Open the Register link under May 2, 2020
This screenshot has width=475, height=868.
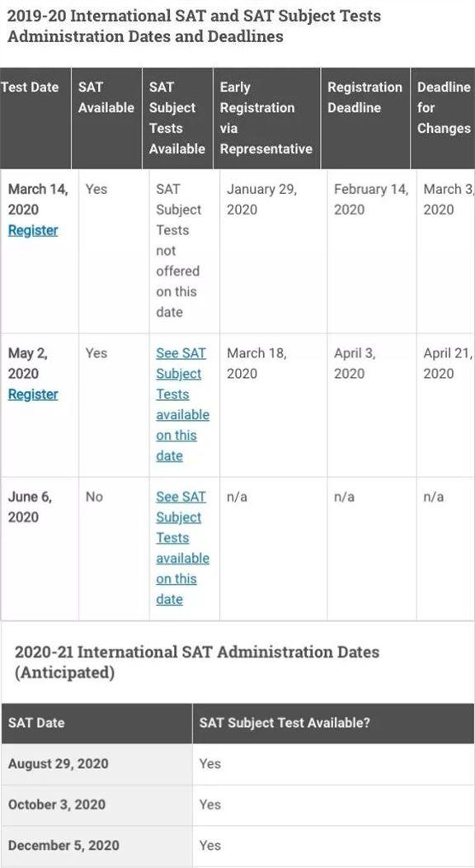tap(33, 394)
